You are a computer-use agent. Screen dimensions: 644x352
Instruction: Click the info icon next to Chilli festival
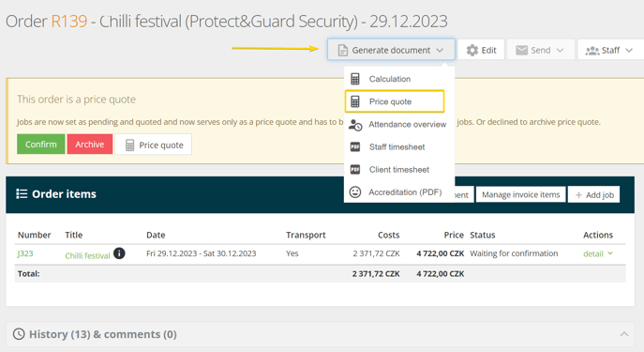tap(119, 253)
